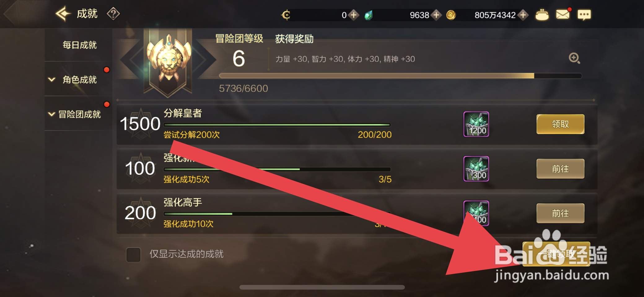The image size is (644, 297).
Task: Add gems via plus next to 9638
Action: pos(436,15)
